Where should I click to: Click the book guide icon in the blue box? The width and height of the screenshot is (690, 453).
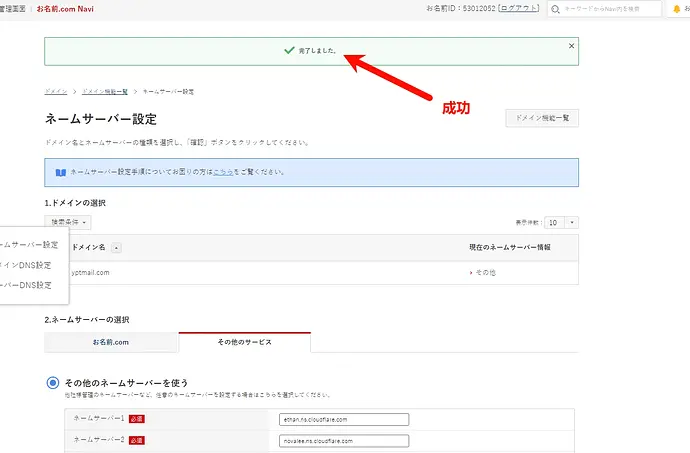[61, 173]
